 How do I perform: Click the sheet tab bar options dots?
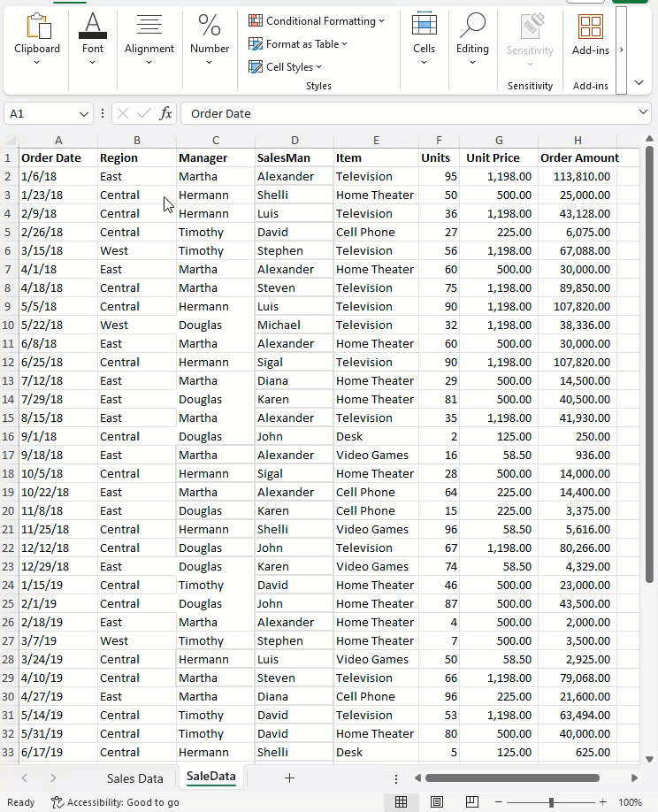pyautogui.click(x=396, y=779)
